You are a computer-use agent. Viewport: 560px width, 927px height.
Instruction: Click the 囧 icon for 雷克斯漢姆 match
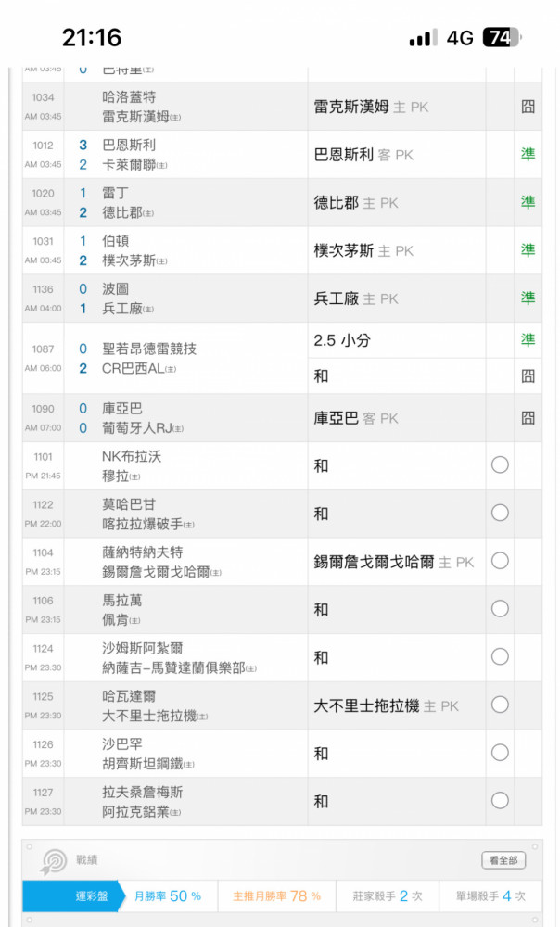pos(528,107)
